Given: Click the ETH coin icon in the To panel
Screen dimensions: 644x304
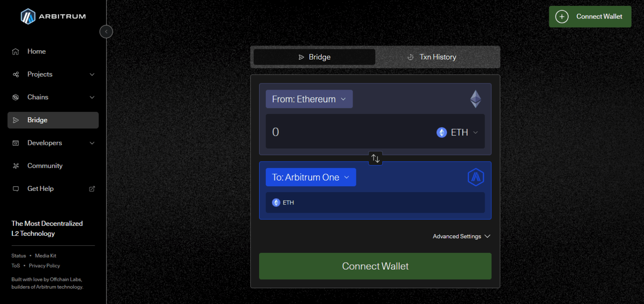Looking at the screenshot, I should (276, 202).
